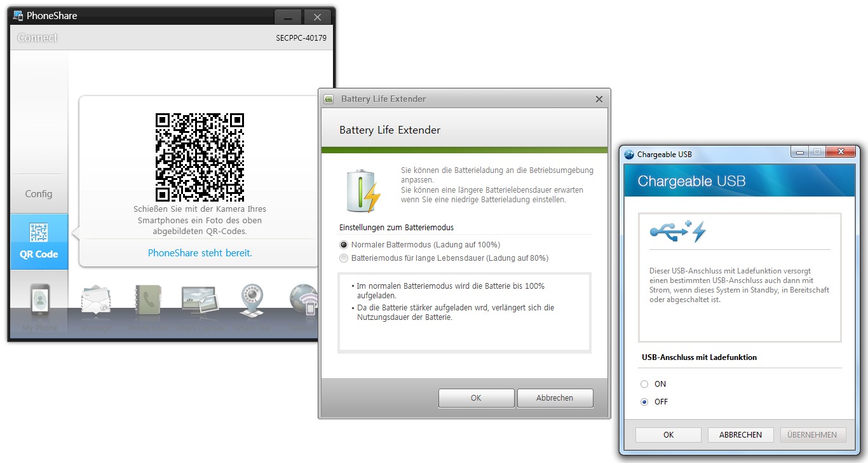868x463 pixels.
Task: Open the Phone Book icon
Action: [149, 301]
